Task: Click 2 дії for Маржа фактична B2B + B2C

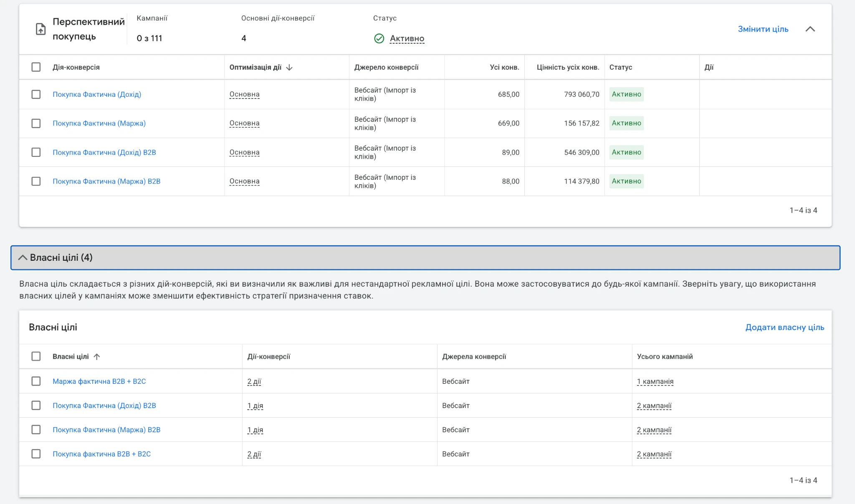Action: coord(254,381)
